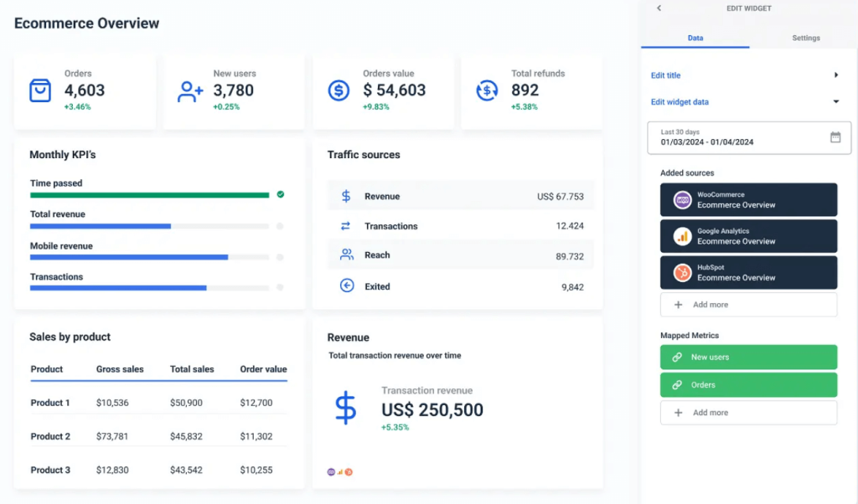
Task: Click the Order value column header
Action: (263, 369)
